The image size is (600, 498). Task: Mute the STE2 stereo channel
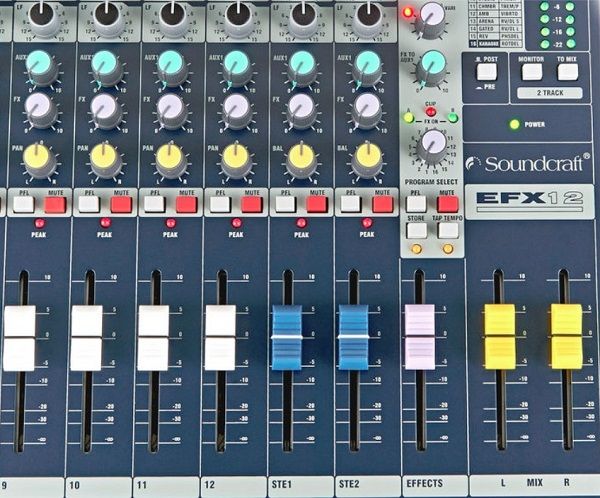click(x=383, y=205)
